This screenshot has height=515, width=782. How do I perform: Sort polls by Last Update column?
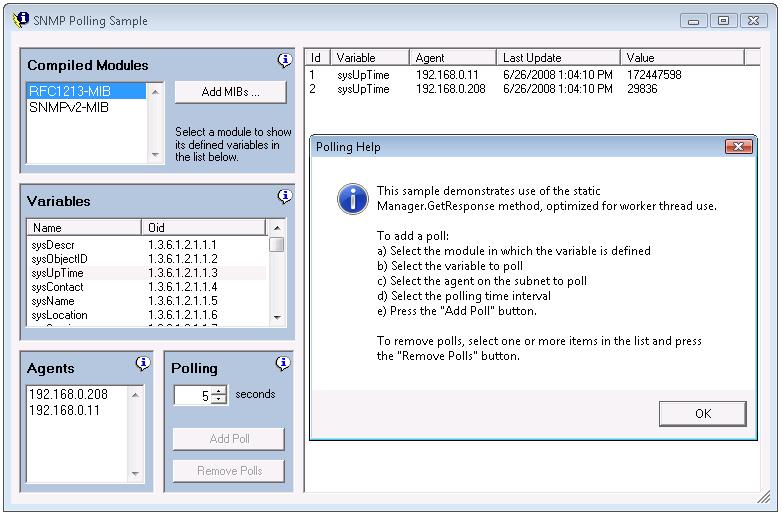point(557,58)
